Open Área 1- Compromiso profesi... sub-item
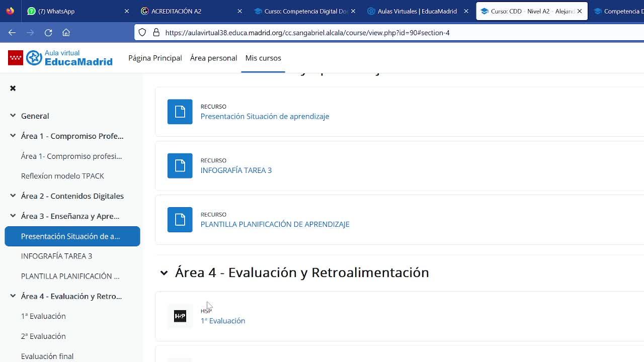This screenshot has width=644, height=362. click(71, 156)
